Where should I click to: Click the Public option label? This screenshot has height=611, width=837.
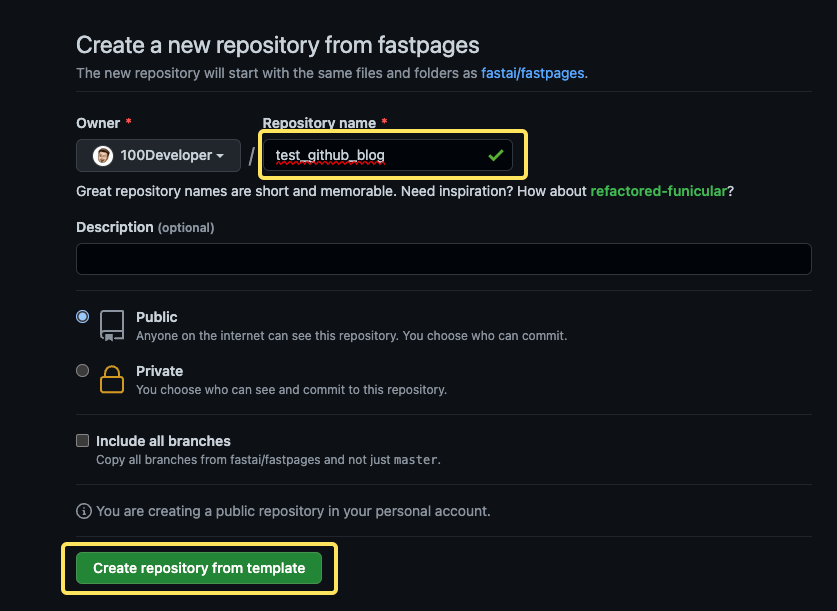[x=156, y=317]
